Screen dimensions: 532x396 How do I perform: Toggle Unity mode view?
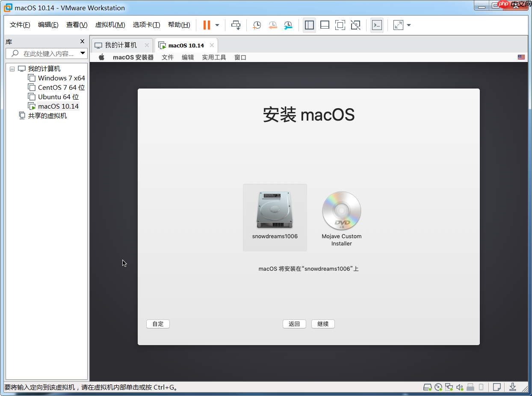point(355,25)
